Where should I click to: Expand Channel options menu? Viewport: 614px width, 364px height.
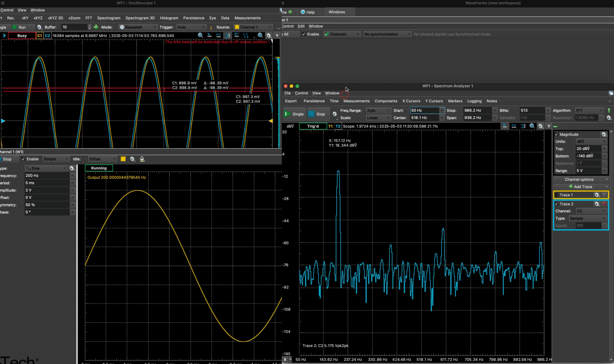[581, 179]
